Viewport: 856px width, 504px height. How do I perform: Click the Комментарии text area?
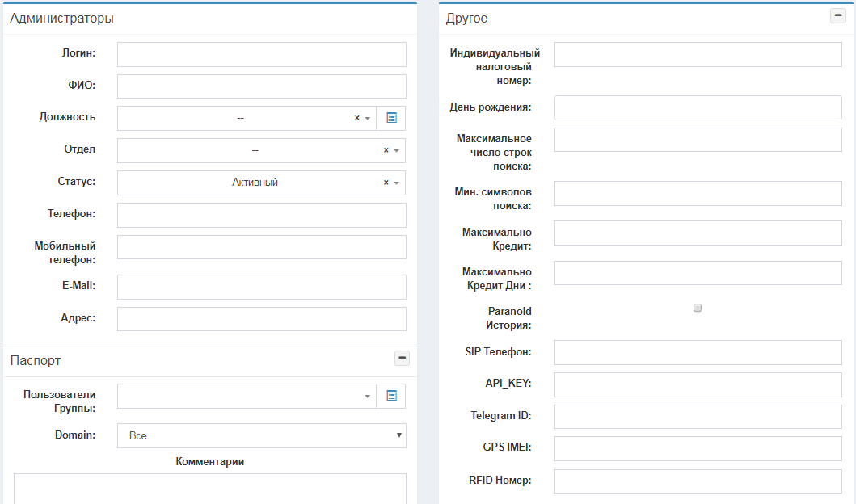[x=209, y=488]
